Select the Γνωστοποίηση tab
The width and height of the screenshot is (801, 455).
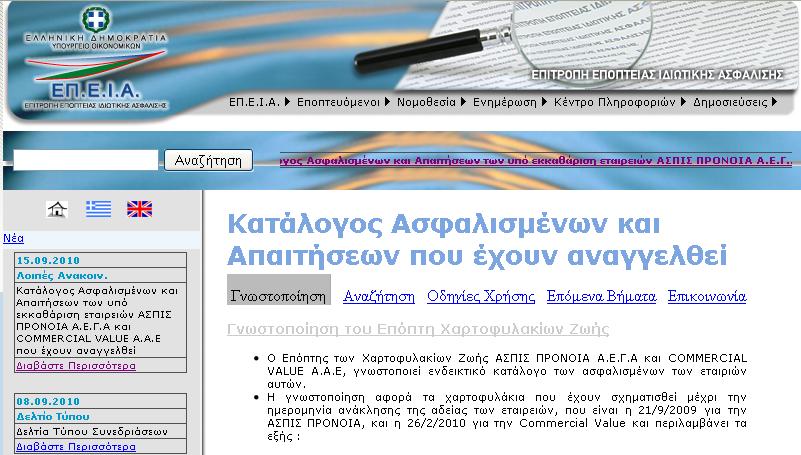coord(278,290)
